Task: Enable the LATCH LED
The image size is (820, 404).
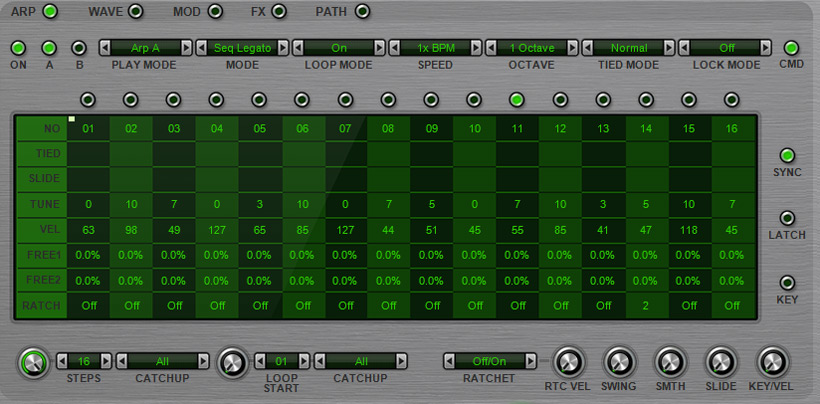Action: point(787,218)
